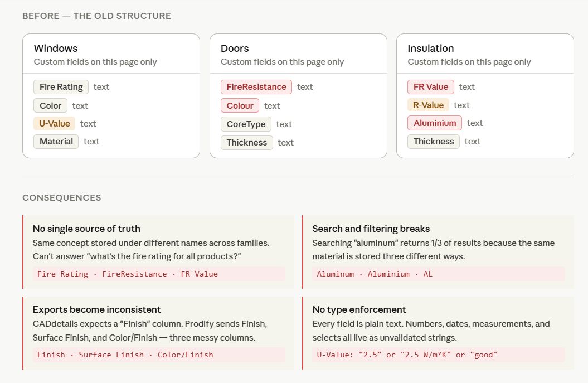The image size is (588, 383).
Task: Click the 'Aluminum · Aluminium · AL' code line
Action: click(x=375, y=274)
